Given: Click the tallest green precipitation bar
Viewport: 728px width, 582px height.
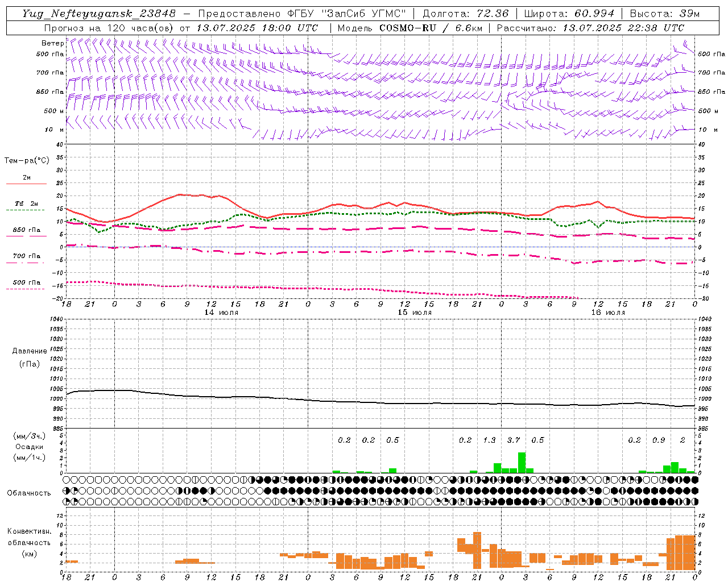Looking at the screenshot, I should tap(522, 463).
